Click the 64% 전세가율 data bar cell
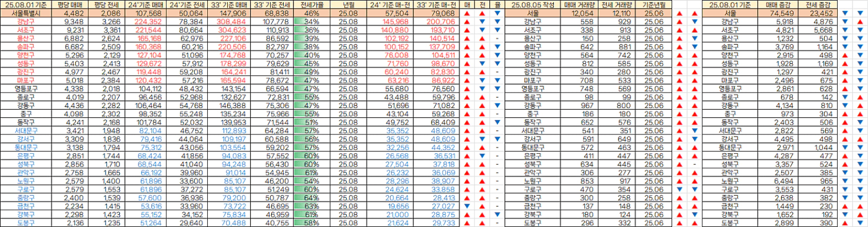 point(311,197)
